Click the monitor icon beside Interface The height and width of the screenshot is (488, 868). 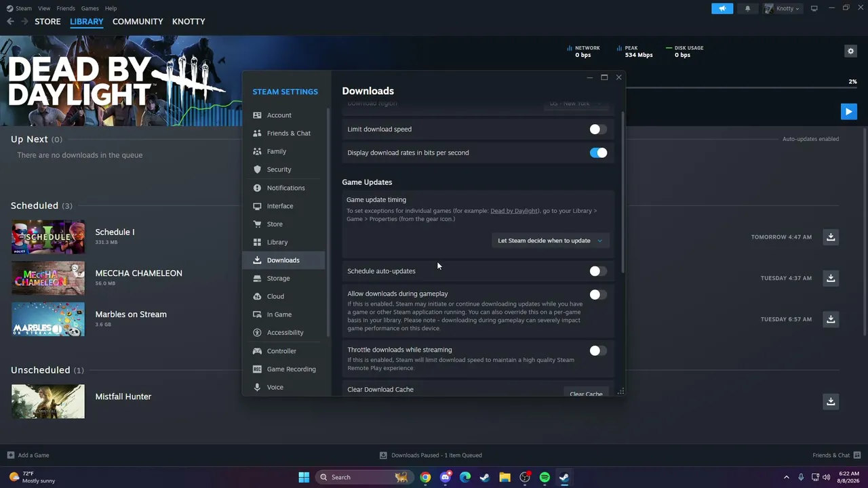coord(257,206)
